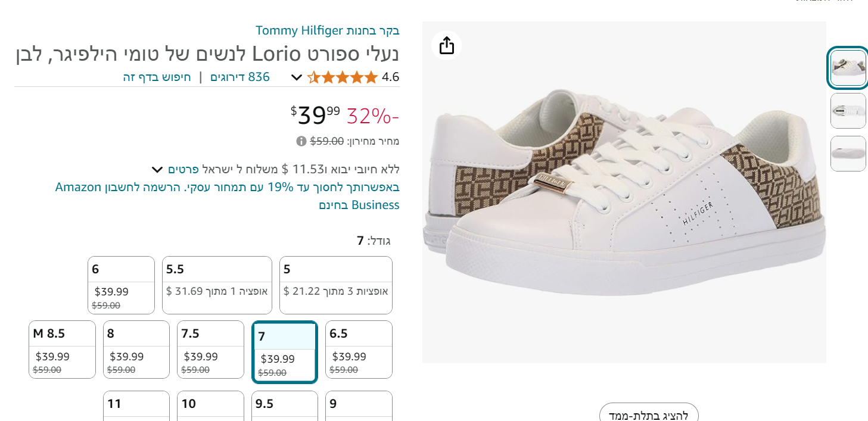Screen dimensions: 868x421
Task: Click the share icon on product image
Action: click(447, 45)
